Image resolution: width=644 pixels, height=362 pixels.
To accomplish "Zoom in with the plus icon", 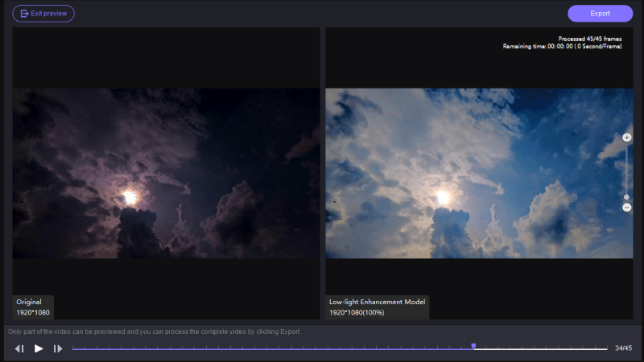I will coord(627,138).
